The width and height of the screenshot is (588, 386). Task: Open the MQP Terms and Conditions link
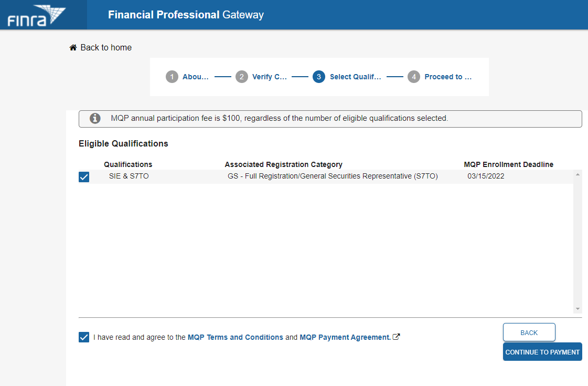(x=235, y=337)
